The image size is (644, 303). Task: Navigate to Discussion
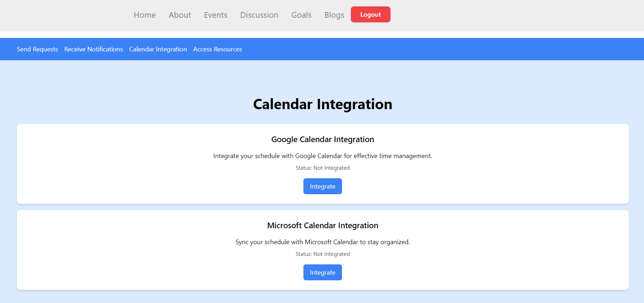[x=259, y=15]
